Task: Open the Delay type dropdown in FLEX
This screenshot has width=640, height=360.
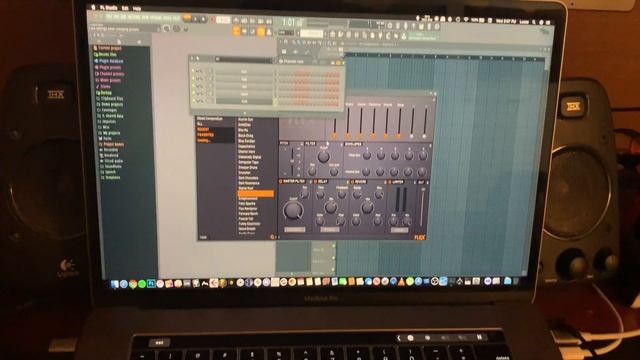Action: point(330,230)
